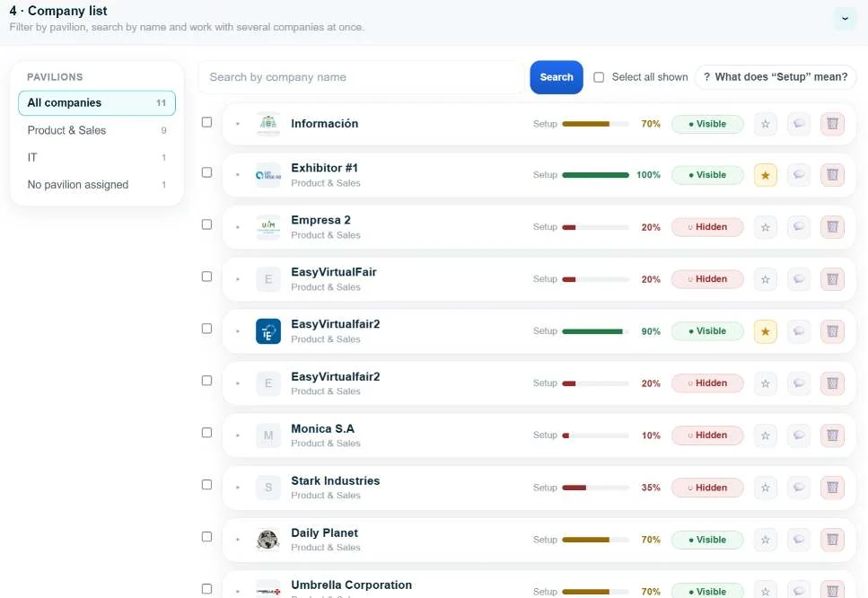Filter by No pavilion assigned
Viewport: 868px width, 598px height.
pyautogui.click(x=97, y=184)
